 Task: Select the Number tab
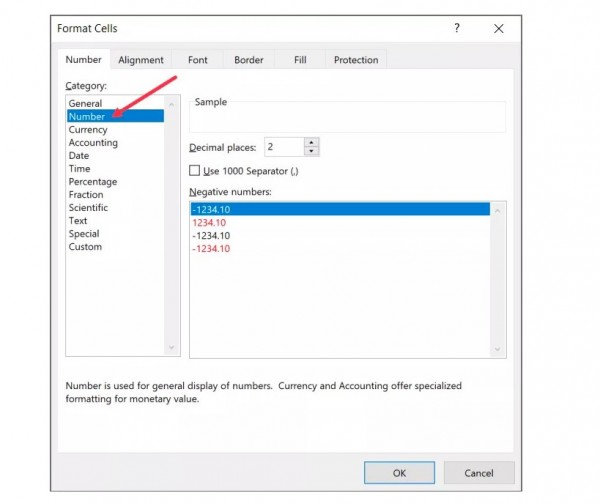(x=83, y=59)
